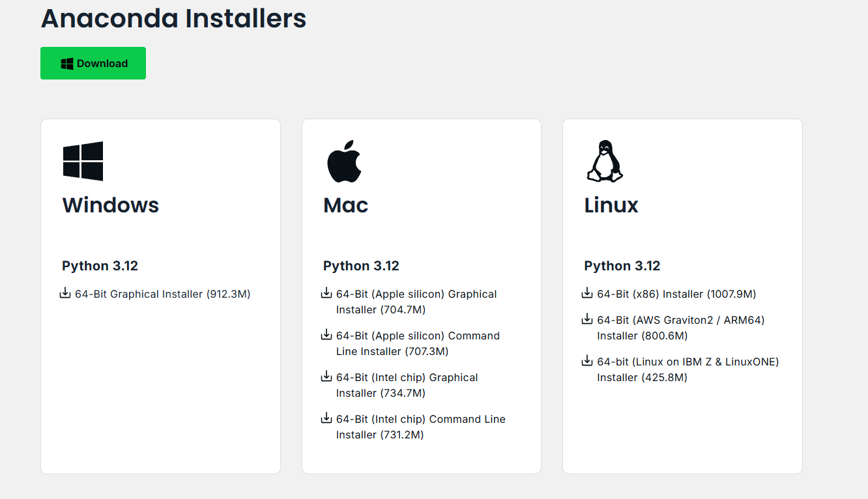Open Apple silicon Graphical Installer (704.7M) link

[416, 302]
